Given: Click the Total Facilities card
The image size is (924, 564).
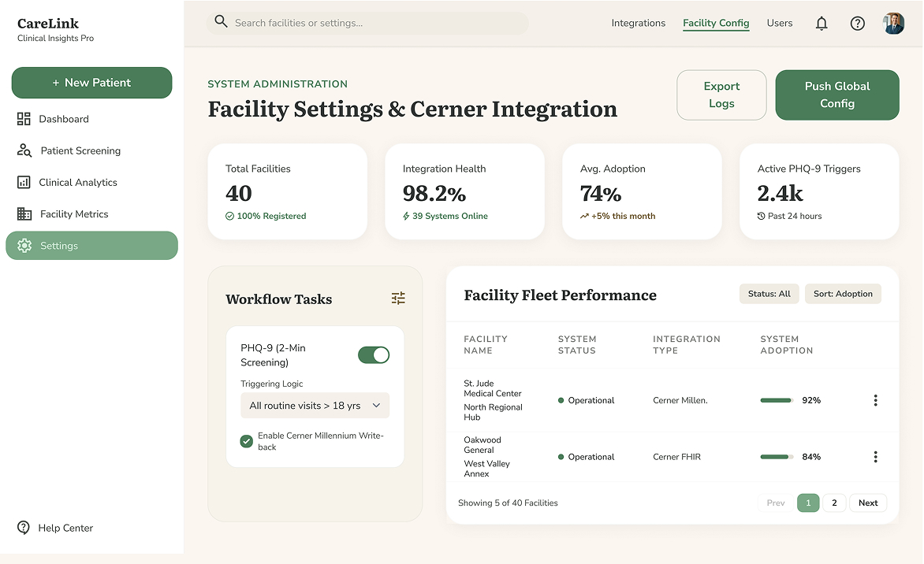Looking at the screenshot, I should click(x=288, y=191).
